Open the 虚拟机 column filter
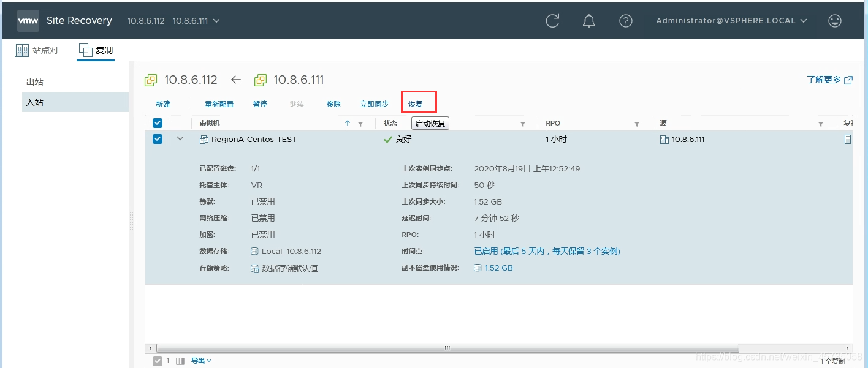This screenshot has width=868, height=368. click(x=360, y=124)
